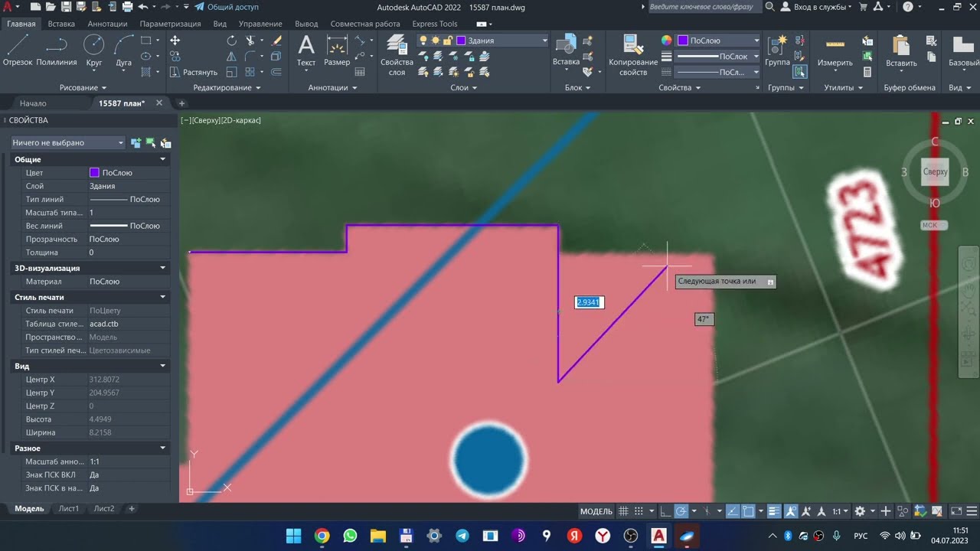Open annotation scale 1:1 dropdown
This screenshot has height=551, width=980.
(x=841, y=511)
